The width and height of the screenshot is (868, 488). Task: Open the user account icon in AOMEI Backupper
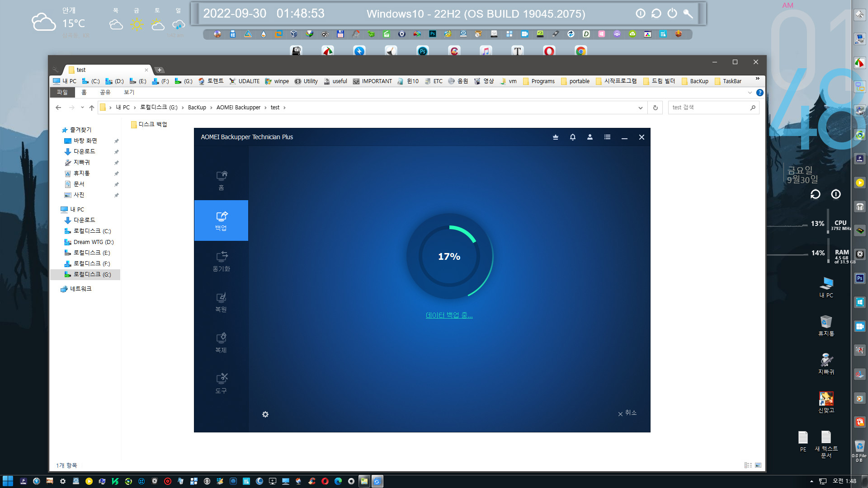pos(590,137)
